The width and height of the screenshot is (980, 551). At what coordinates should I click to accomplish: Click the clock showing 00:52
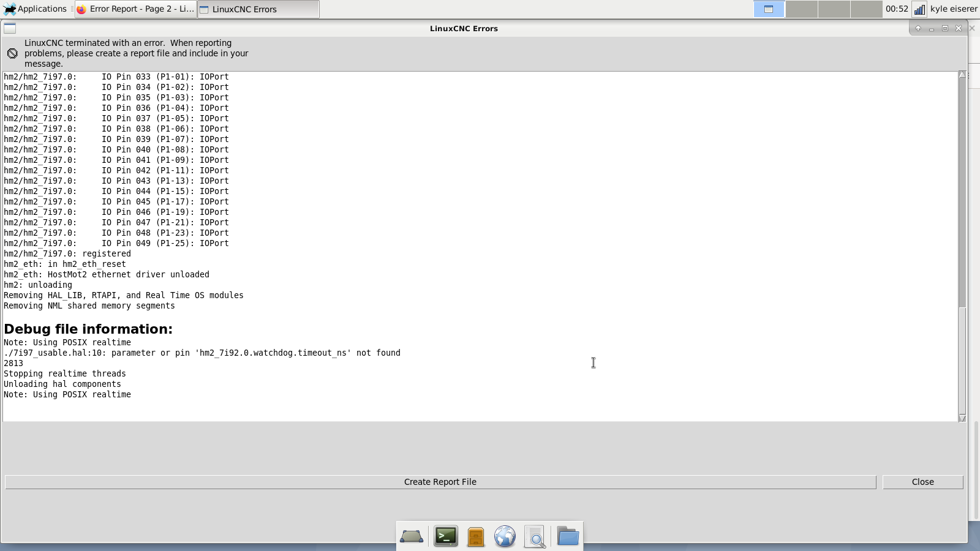click(897, 9)
